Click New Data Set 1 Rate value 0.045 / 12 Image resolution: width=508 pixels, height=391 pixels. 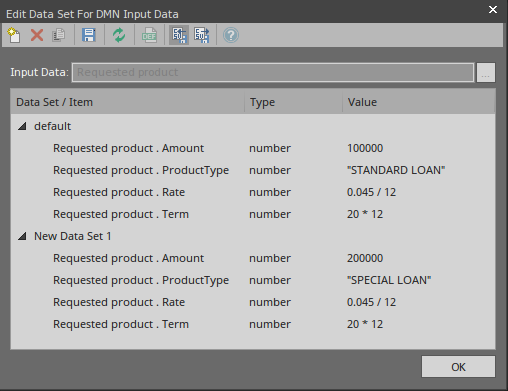click(371, 302)
